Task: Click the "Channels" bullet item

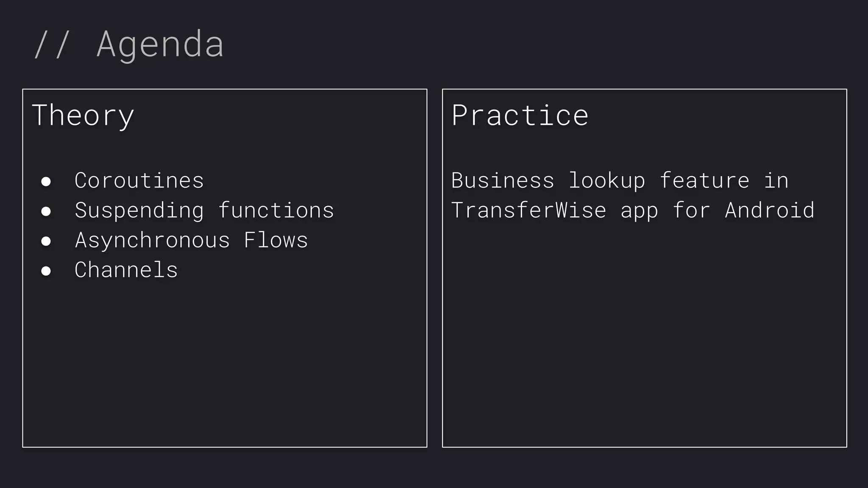Action: 126,270
